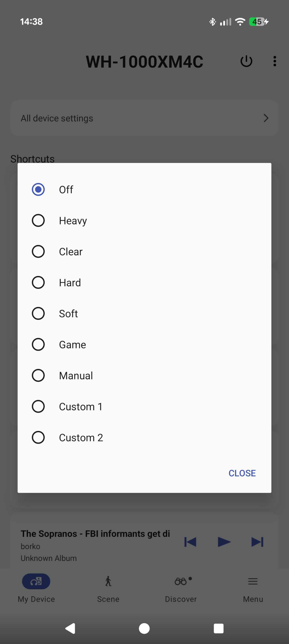The width and height of the screenshot is (289, 644).
Task: Skip to next track icon
Action: pos(257,542)
